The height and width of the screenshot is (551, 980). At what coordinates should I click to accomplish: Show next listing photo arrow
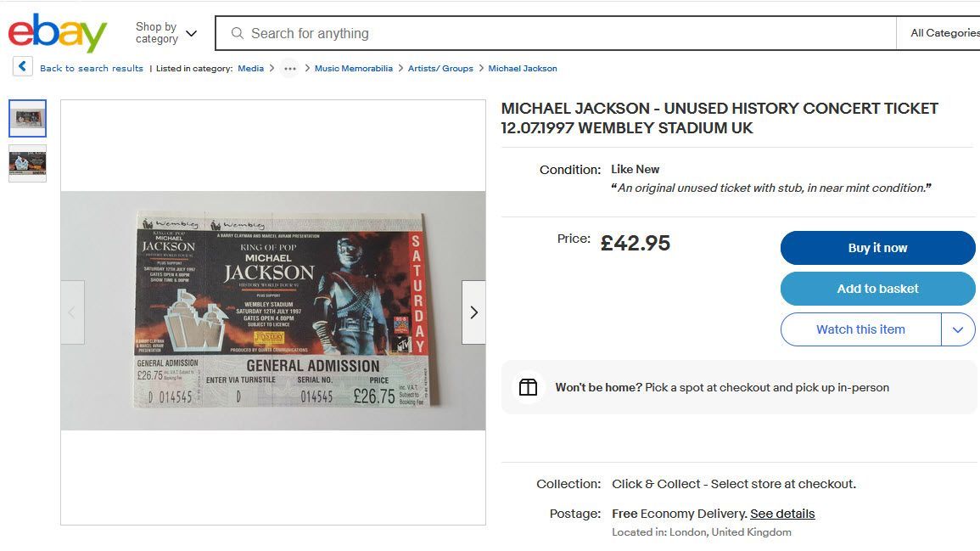tap(473, 312)
